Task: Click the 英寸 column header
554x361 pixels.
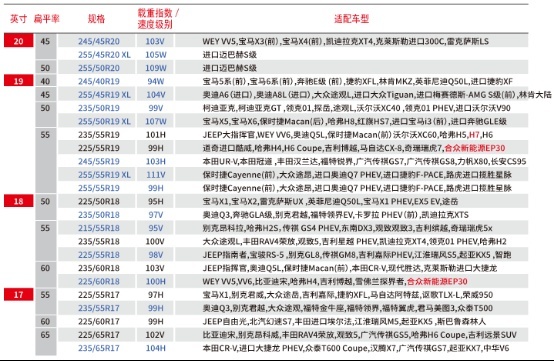Action: tap(18, 19)
